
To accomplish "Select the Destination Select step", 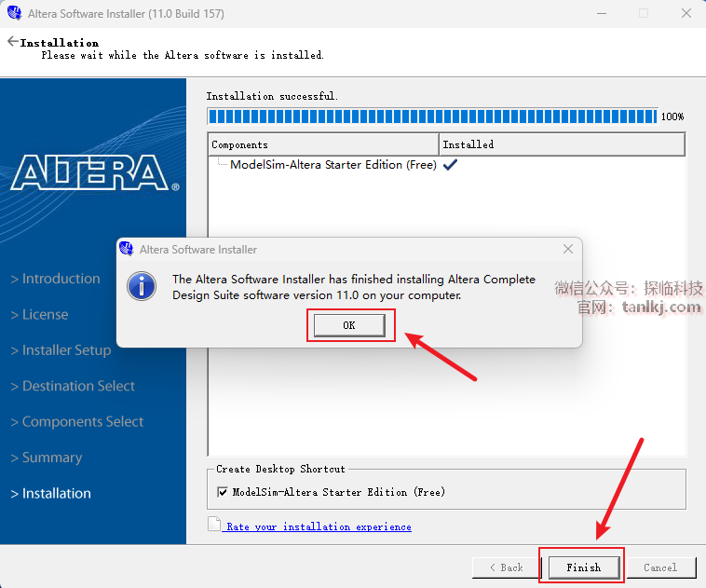I will tap(73, 386).
